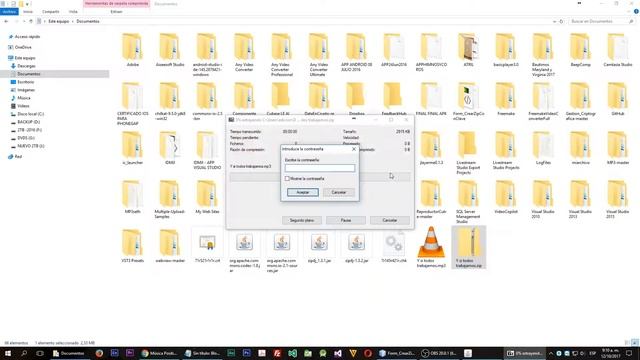Select the VideoCopilot folder
Image resolution: width=640 pixels, height=360 pixels.
[506, 197]
